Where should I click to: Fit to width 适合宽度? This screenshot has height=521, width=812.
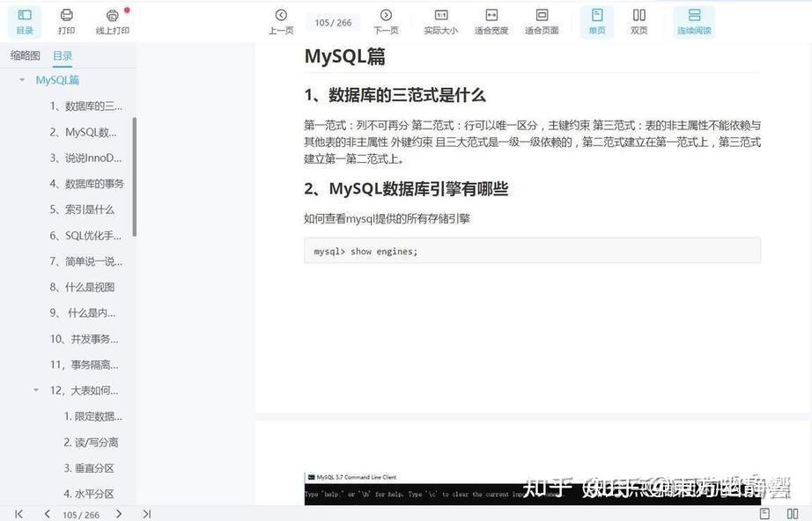coord(491,22)
